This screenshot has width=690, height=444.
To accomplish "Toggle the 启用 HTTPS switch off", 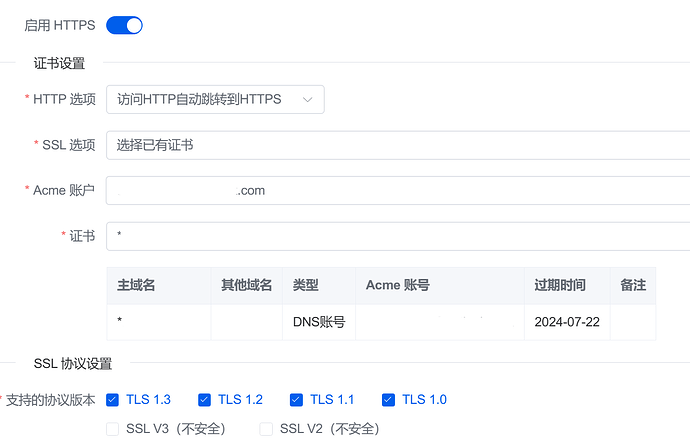I will [x=124, y=25].
